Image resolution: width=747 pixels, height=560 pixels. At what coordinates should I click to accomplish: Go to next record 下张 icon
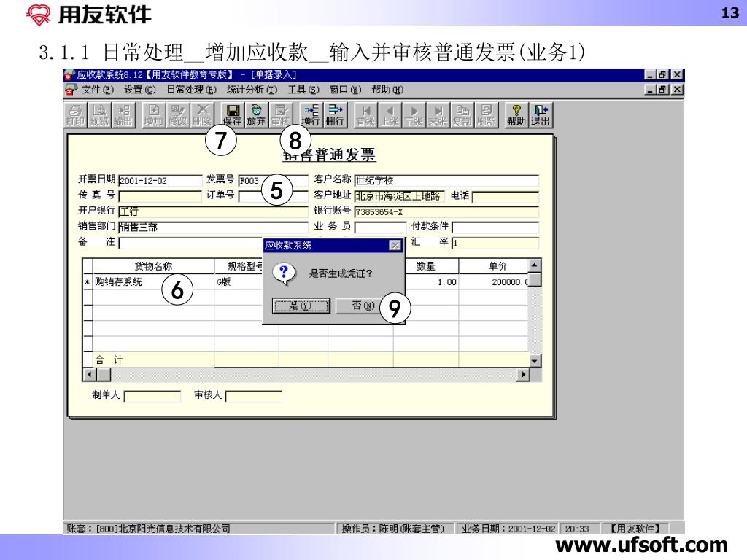[x=414, y=115]
